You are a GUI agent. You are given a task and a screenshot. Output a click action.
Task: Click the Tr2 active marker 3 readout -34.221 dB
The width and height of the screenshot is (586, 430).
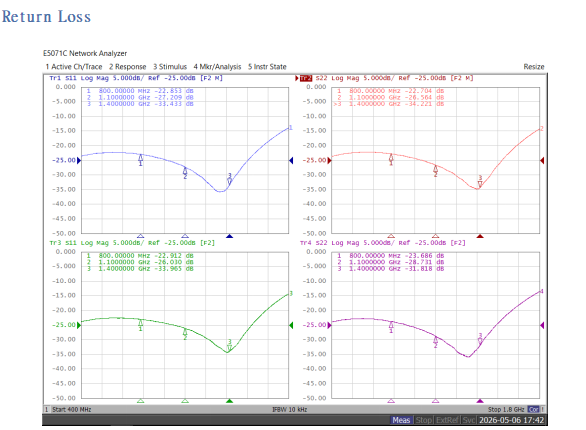click(x=389, y=104)
